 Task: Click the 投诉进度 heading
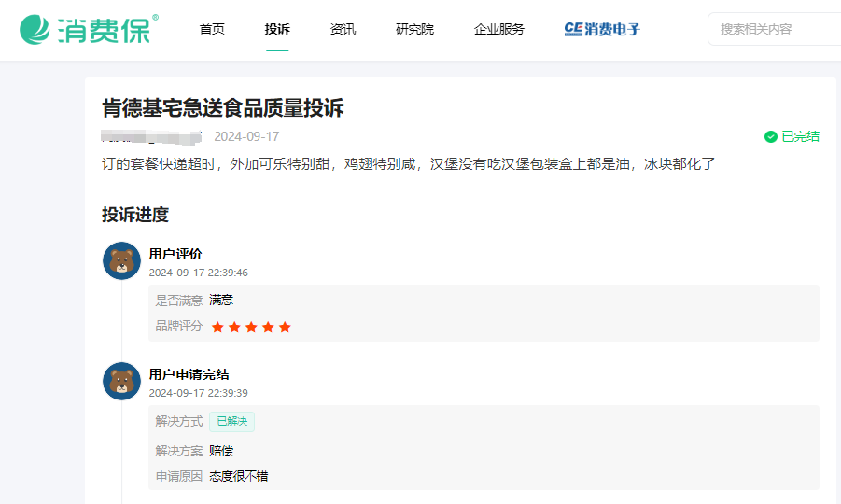135,215
